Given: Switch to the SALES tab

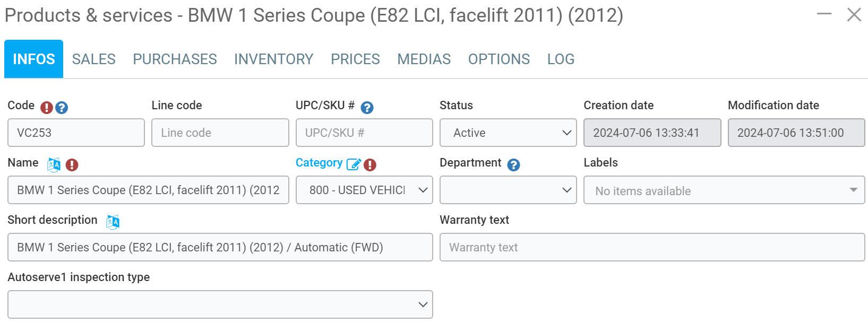Looking at the screenshot, I should click(94, 59).
